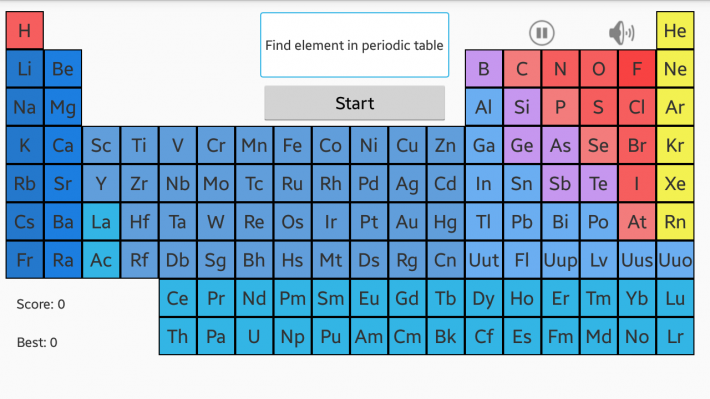Click the Start button

(x=355, y=103)
